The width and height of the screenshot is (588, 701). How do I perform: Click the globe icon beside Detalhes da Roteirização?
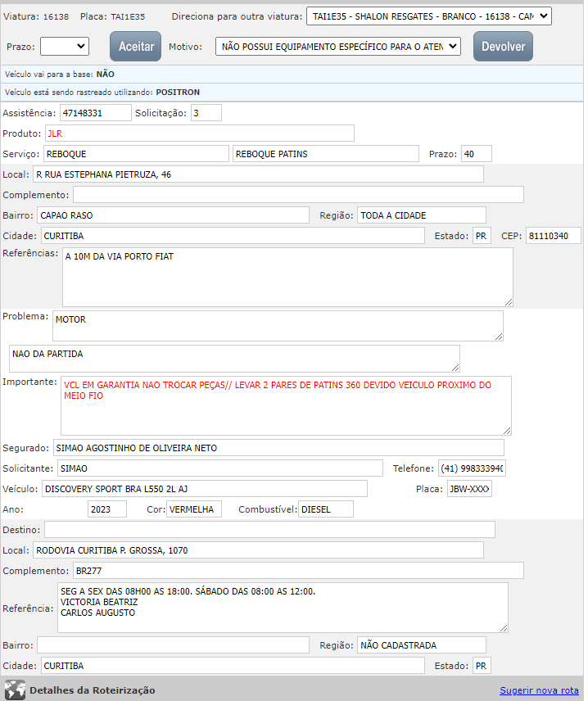(15, 690)
